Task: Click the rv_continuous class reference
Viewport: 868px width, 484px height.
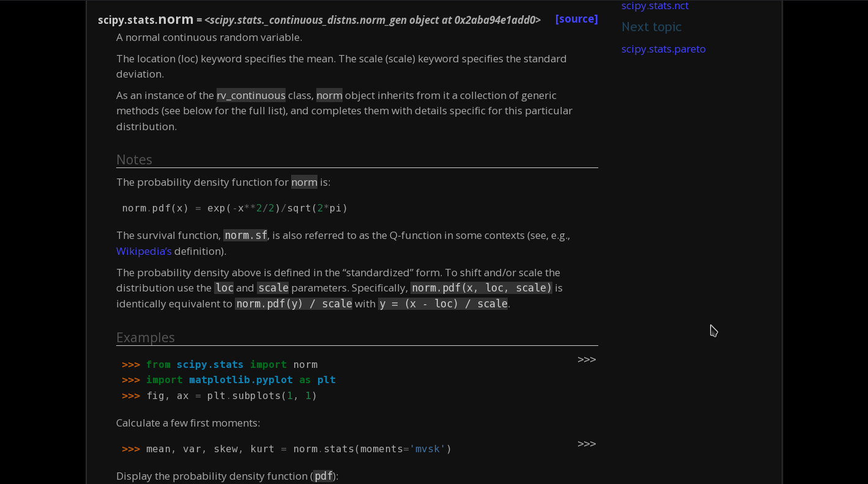Action: tap(251, 95)
